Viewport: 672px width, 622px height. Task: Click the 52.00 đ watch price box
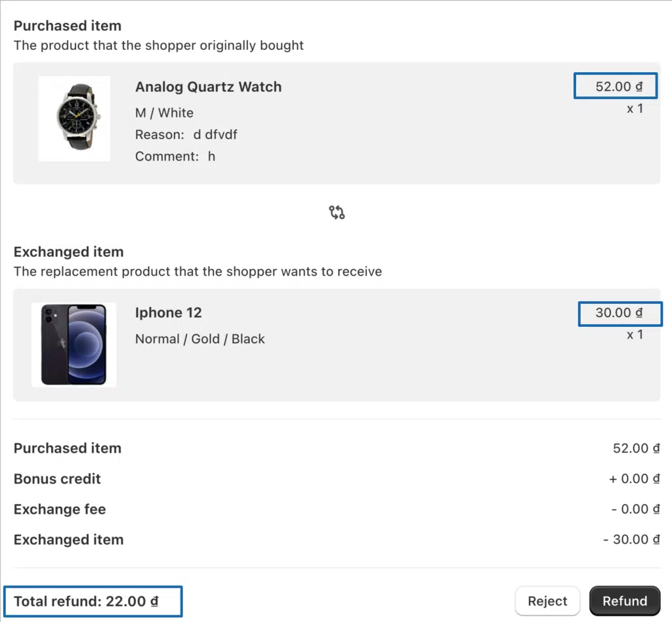(x=616, y=87)
